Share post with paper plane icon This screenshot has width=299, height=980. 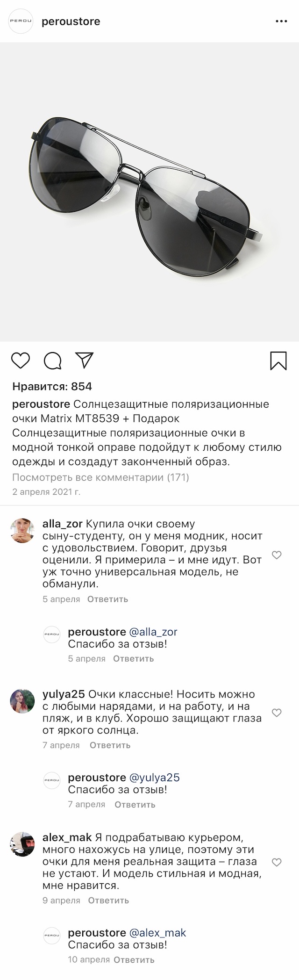click(x=85, y=360)
